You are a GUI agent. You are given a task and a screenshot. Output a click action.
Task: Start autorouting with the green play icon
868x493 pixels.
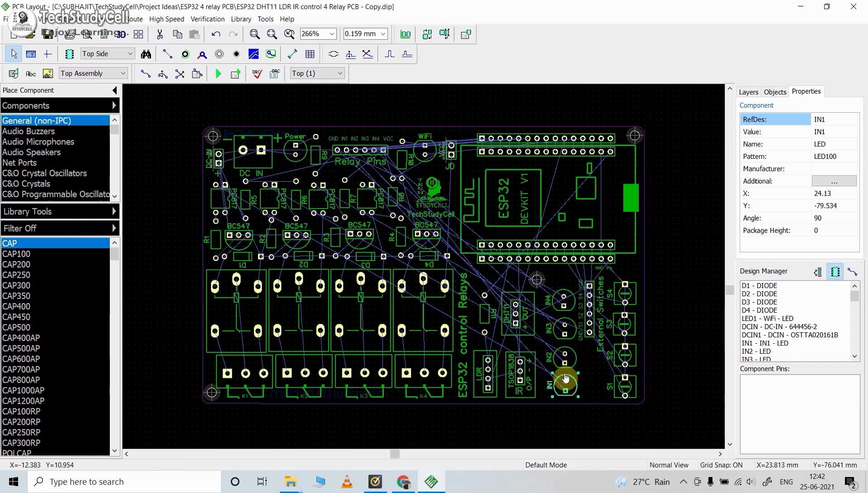coord(218,74)
